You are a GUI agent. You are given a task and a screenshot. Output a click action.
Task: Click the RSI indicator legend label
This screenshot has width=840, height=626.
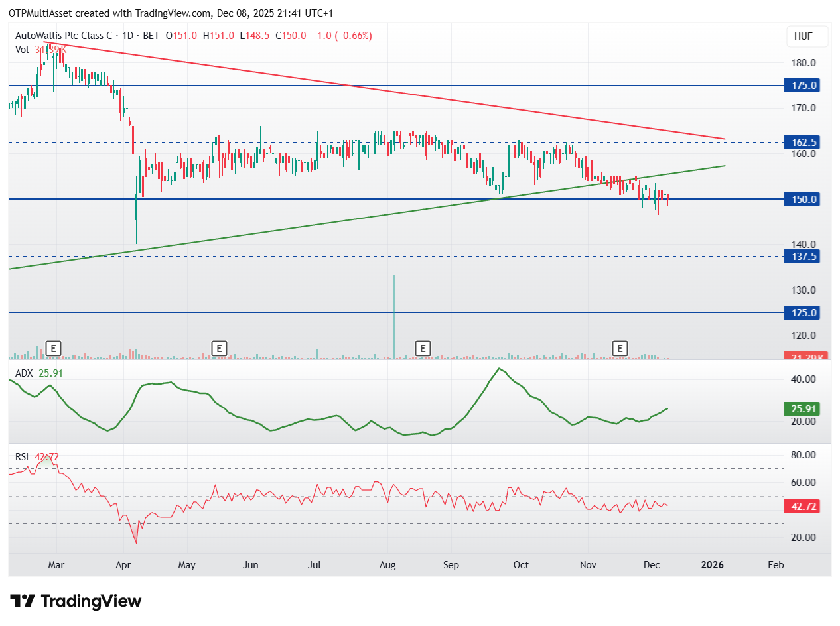coord(23,456)
